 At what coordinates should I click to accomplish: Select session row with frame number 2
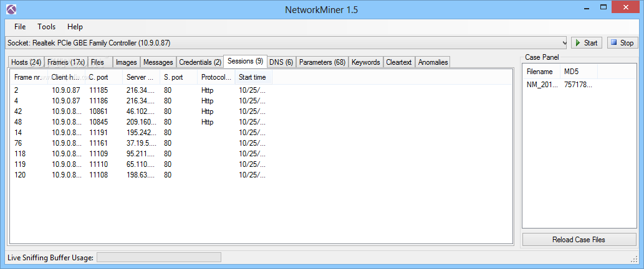(x=142, y=90)
